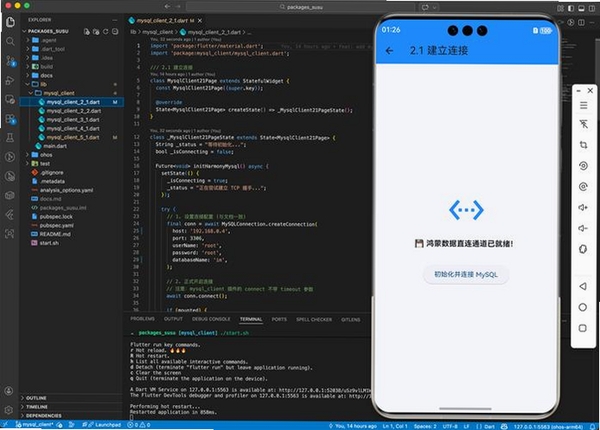This screenshot has width=600, height=430.
Task: Switch to the PORTS panel tab
Action: 279,319
